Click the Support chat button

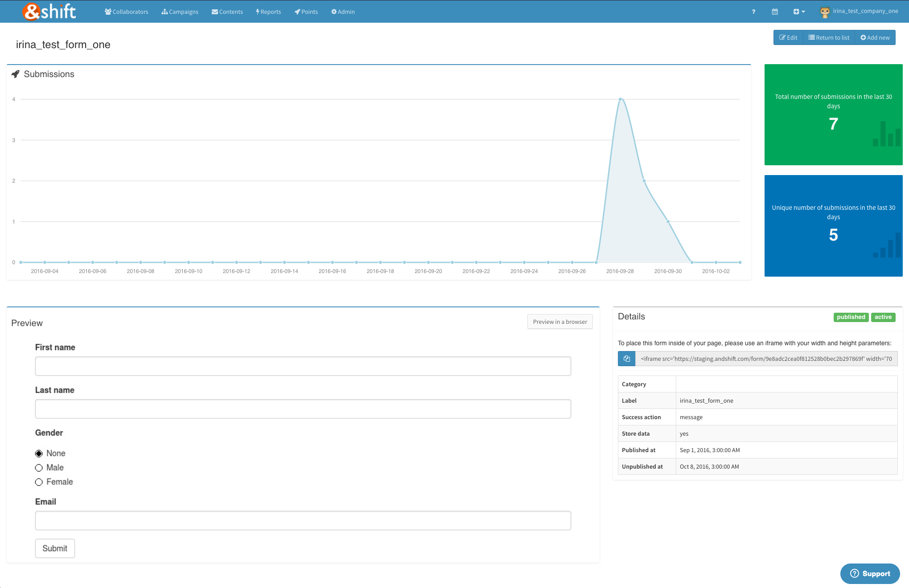[x=870, y=574]
